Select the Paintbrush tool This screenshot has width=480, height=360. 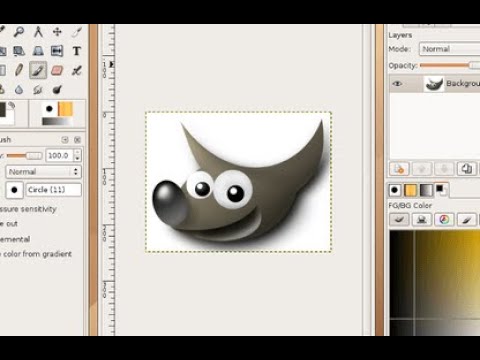point(38,70)
